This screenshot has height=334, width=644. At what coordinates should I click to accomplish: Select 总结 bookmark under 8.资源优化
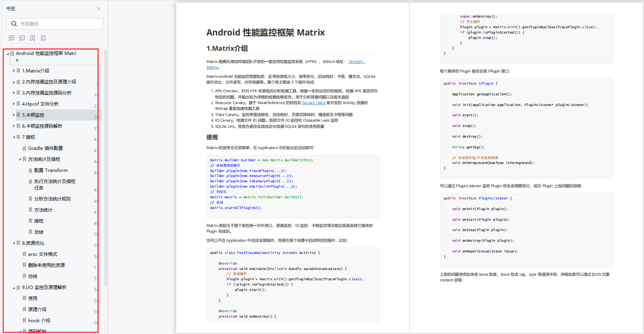click(x=33, y=276)
